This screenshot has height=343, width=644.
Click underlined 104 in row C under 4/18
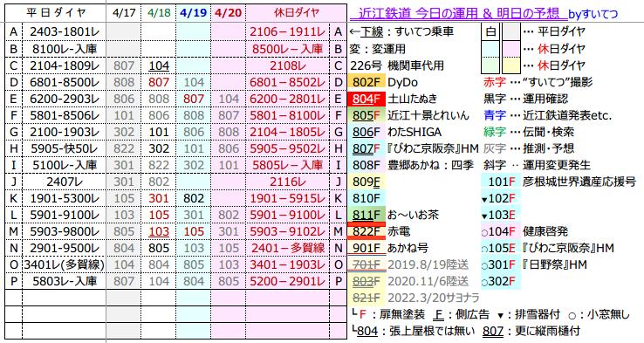(x=159, y=65)
